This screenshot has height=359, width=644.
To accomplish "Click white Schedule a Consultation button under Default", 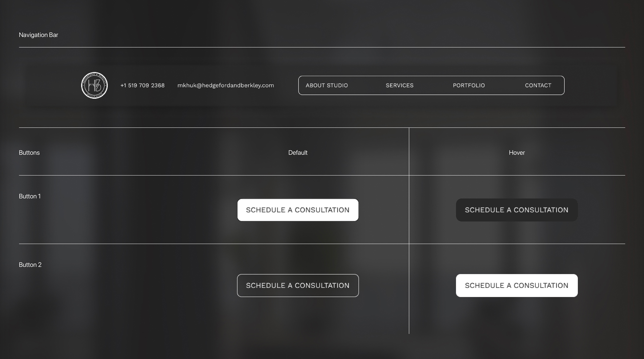I will [298, 210].
